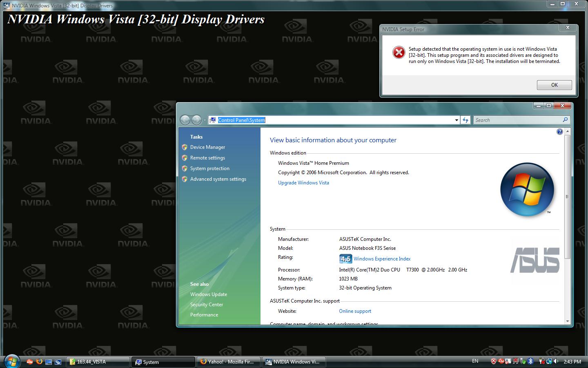Open System protection task

pos(209,168)
